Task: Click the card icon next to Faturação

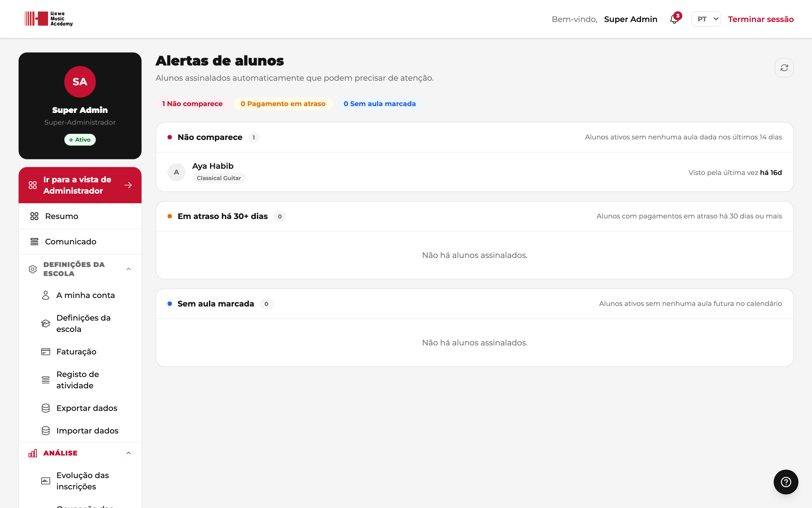Action: (x=46, y=351)
